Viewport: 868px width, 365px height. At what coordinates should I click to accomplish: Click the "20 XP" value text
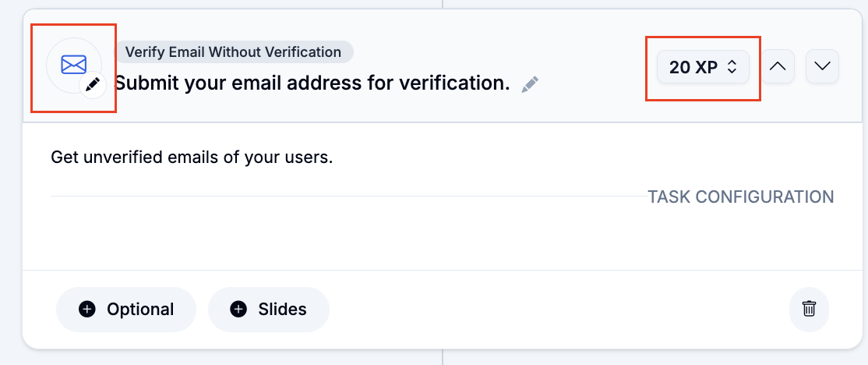693,67
